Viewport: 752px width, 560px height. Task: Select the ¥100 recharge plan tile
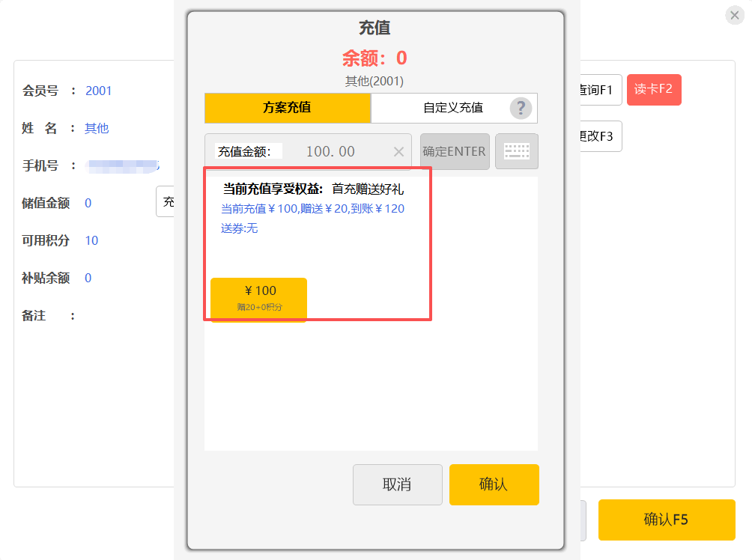pyautogui.click(x=258, y=299)
